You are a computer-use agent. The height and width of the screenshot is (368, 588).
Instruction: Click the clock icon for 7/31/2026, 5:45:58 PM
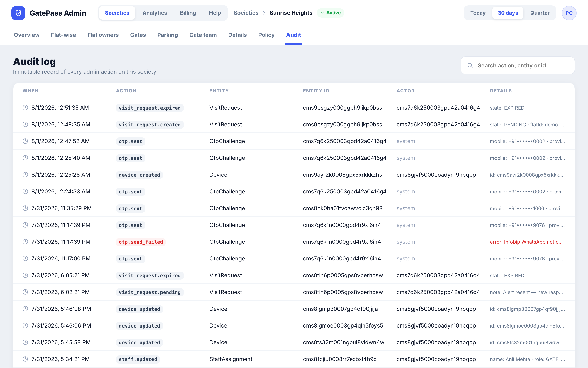[x=25, y=342]
